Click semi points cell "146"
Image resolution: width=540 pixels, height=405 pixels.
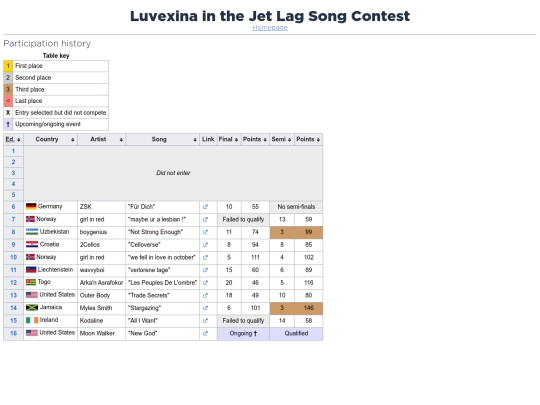[x=309, y=308]
